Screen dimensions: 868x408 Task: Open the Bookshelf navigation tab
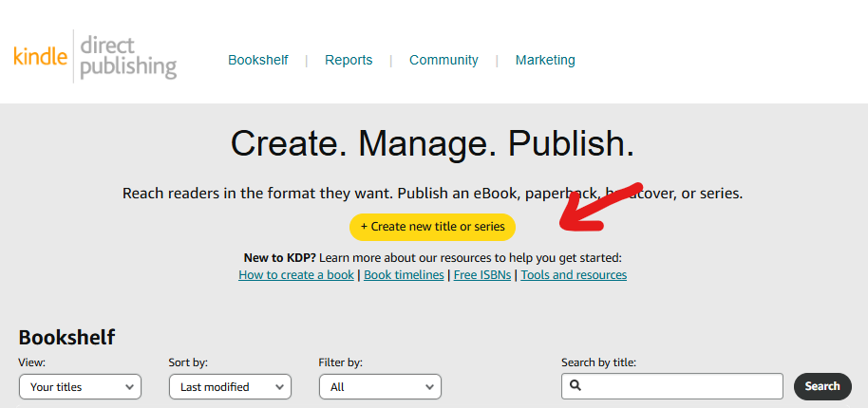coord(257,60)
